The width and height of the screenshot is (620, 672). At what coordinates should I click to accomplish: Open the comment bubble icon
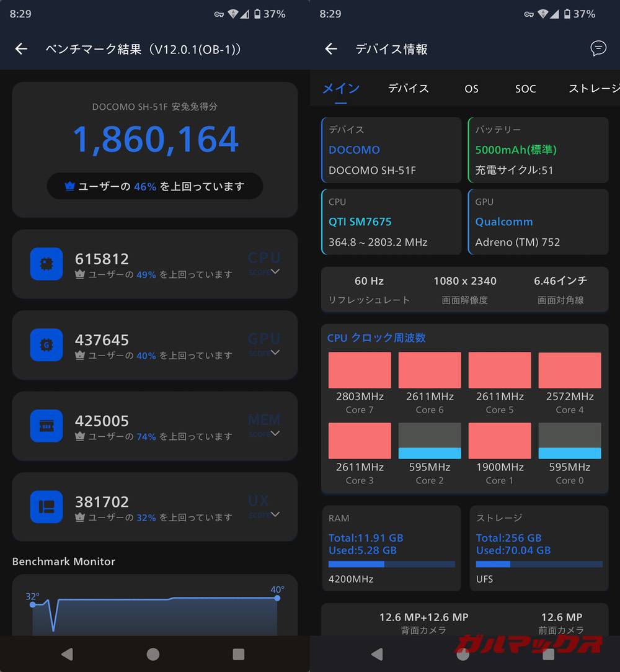point(598,48)
